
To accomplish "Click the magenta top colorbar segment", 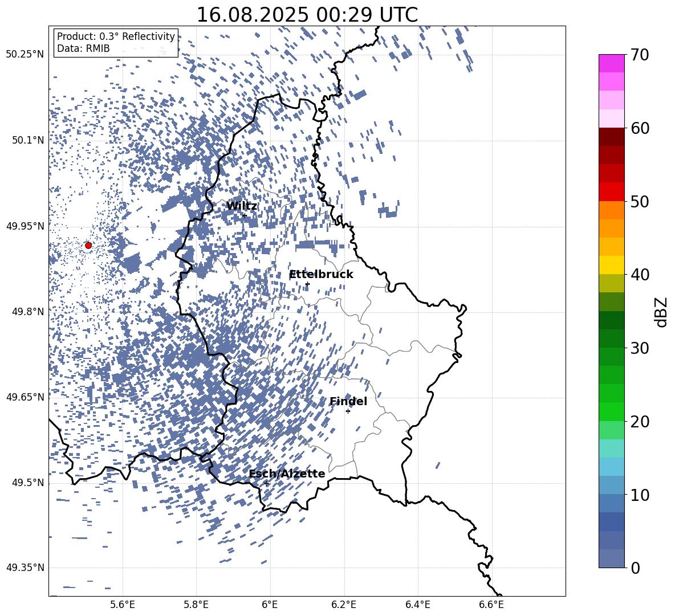I will 611,64.
